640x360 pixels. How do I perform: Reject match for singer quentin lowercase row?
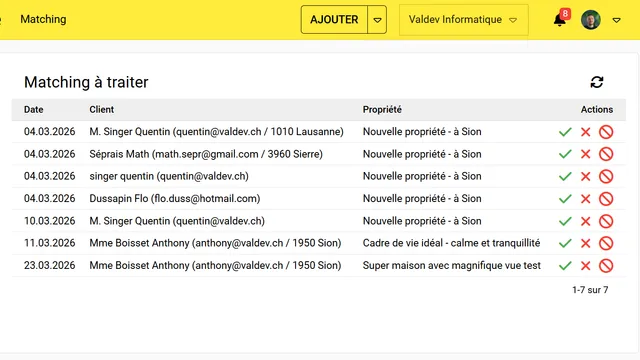point(586,176)
